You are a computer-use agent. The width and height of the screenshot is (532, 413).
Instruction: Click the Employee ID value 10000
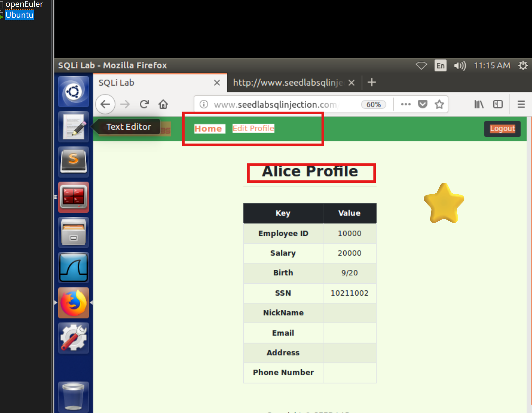[349, 234]
